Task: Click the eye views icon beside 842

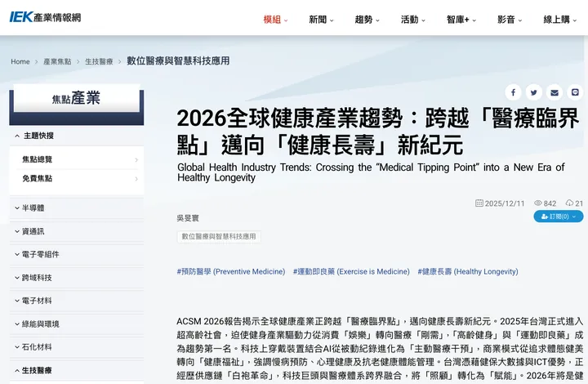Action: (x=537, y=203)
